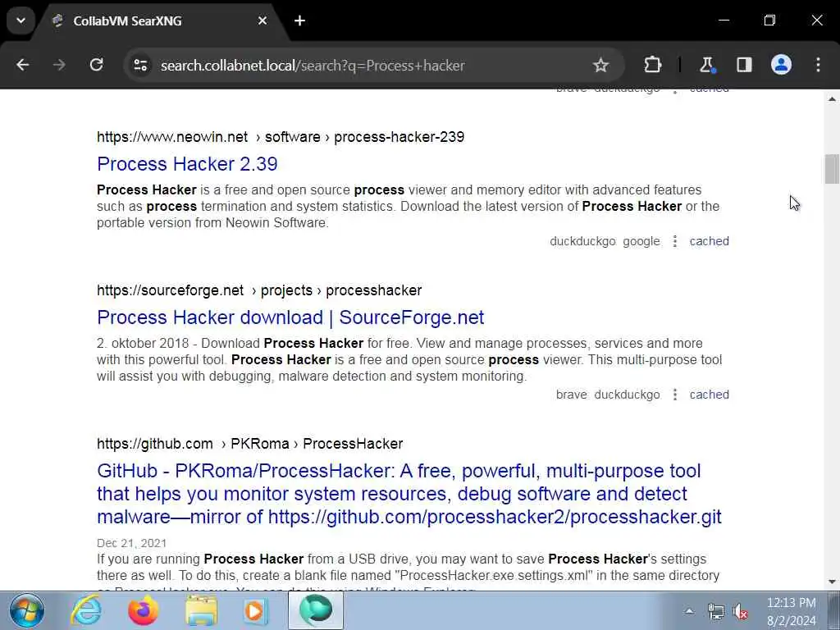
Task: Open three-dot options for Neowin result
Action: pos(675,241)
